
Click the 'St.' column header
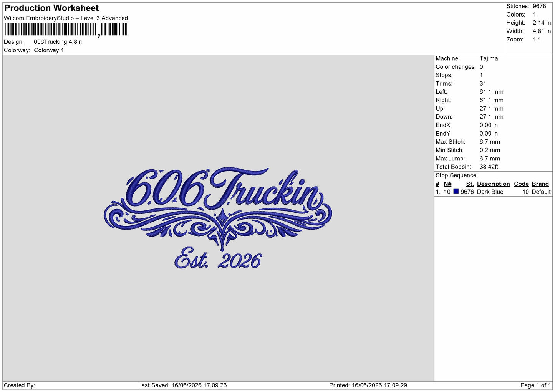[470, 184]
